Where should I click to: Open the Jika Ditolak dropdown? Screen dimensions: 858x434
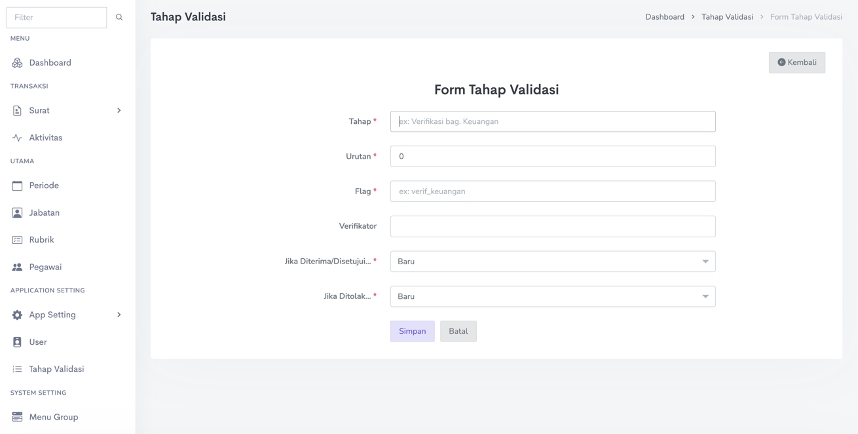coord(552,296)
